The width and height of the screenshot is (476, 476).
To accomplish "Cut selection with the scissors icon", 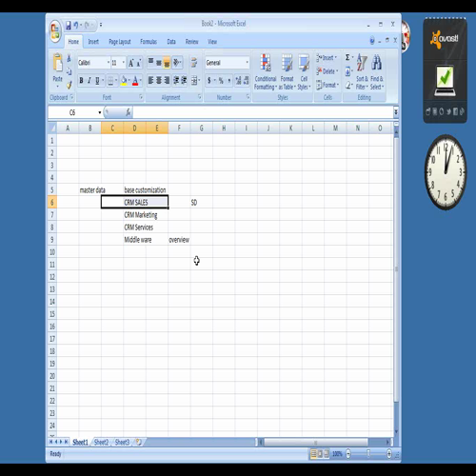I will pyautogui.click(x=69, y=58).
